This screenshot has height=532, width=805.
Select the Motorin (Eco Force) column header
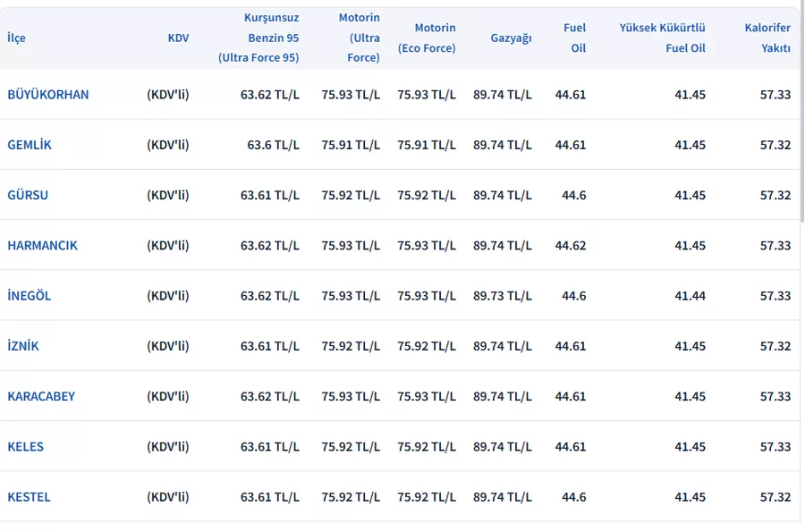click(427, 38)
